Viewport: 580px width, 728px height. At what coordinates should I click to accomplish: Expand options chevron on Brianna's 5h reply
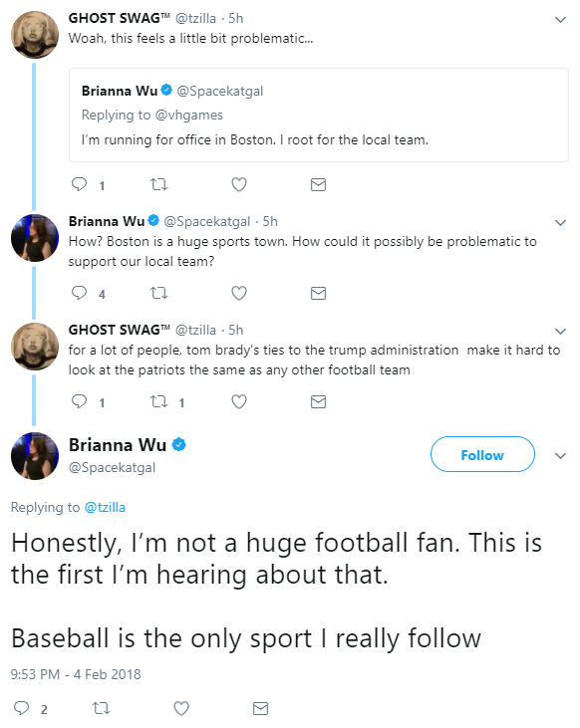pos(560,223)
